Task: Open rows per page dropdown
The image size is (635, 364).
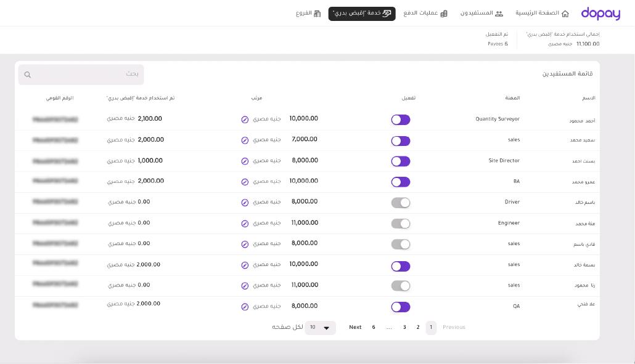Action: tap(321, 328)
